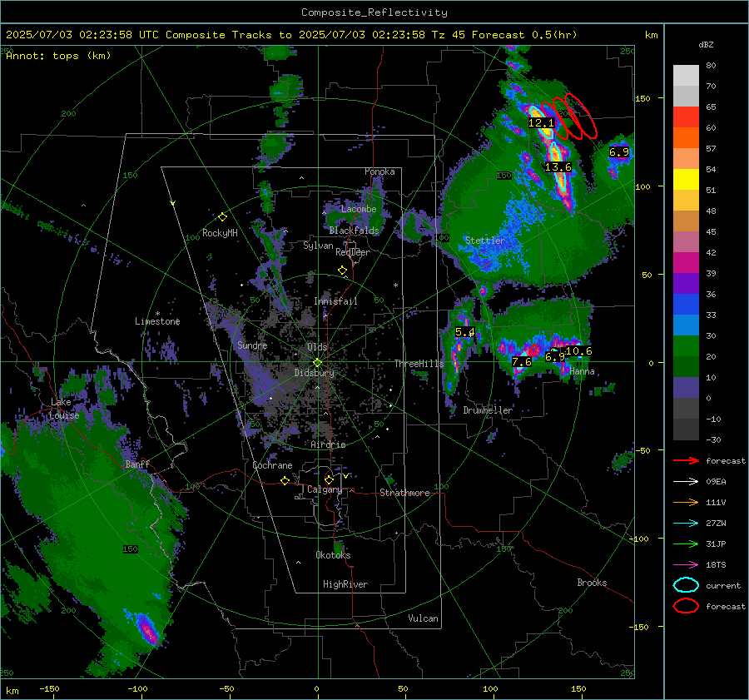Click the 7.6 storm top label
Image resolution: width=749 pixels, height=700 pixels.
522,362
